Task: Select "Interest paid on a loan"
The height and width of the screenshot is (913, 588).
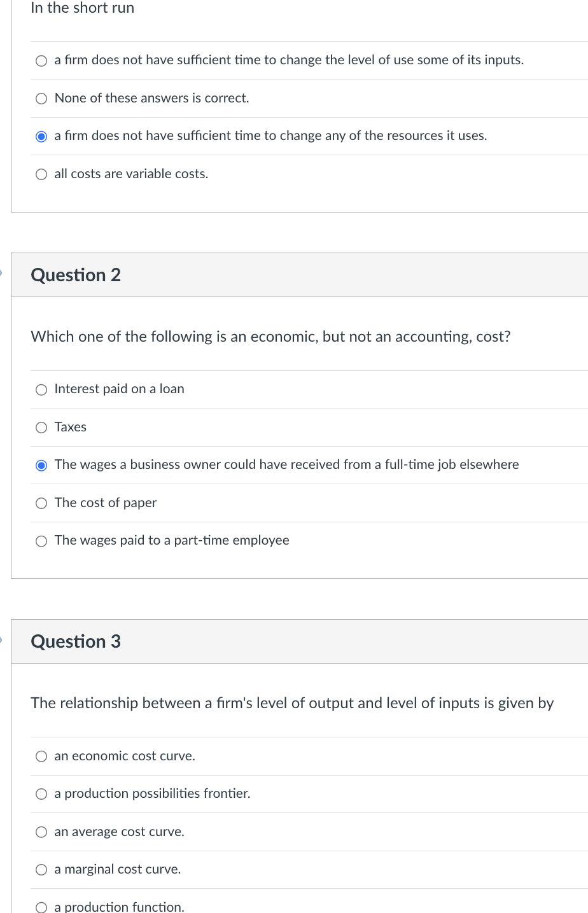Action: (41, 389)
